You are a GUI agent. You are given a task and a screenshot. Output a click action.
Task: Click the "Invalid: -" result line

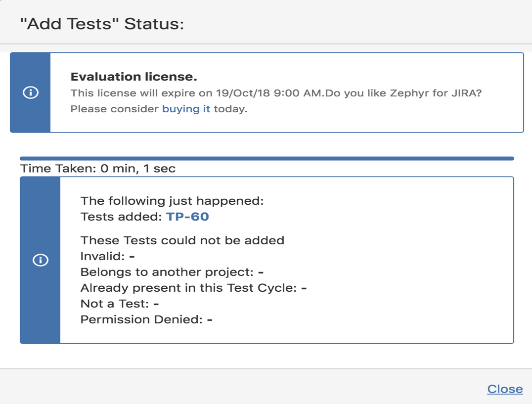(x=108, y=256)
